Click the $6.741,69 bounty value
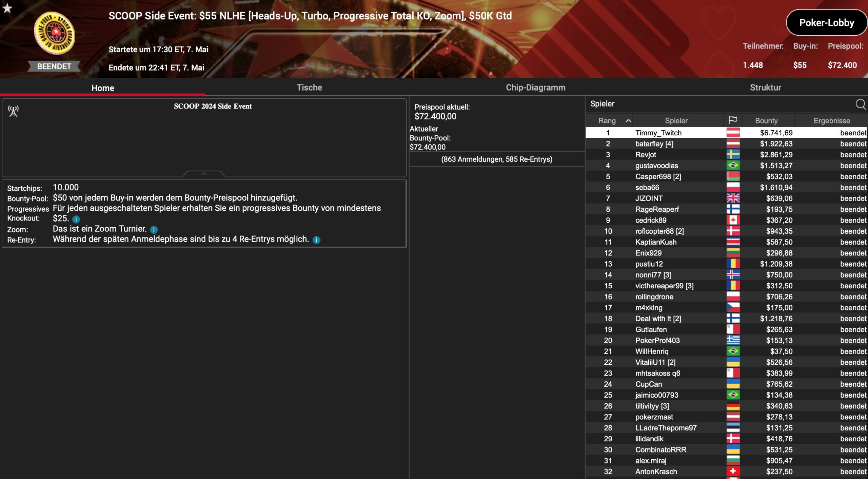Screen dimensions: 868x479 [776, 133]
